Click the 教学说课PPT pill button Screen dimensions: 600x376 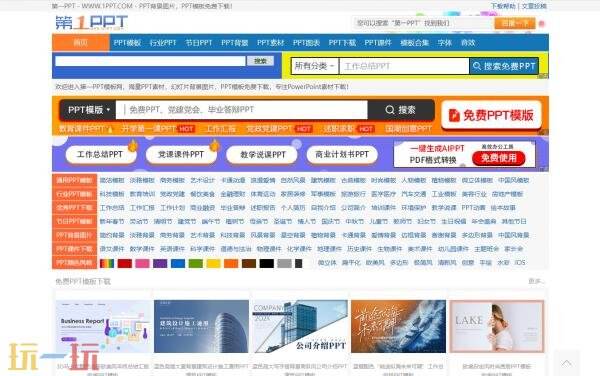tap(262, 155)
